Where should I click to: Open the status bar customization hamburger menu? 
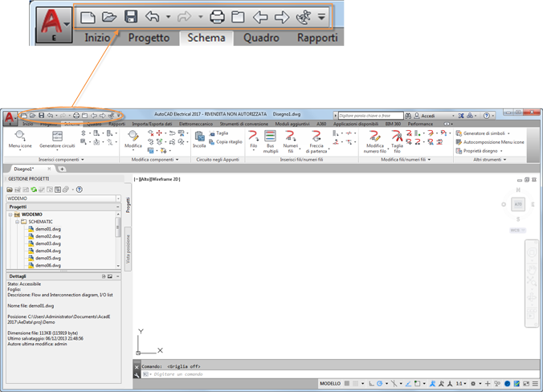click(535, 383)
